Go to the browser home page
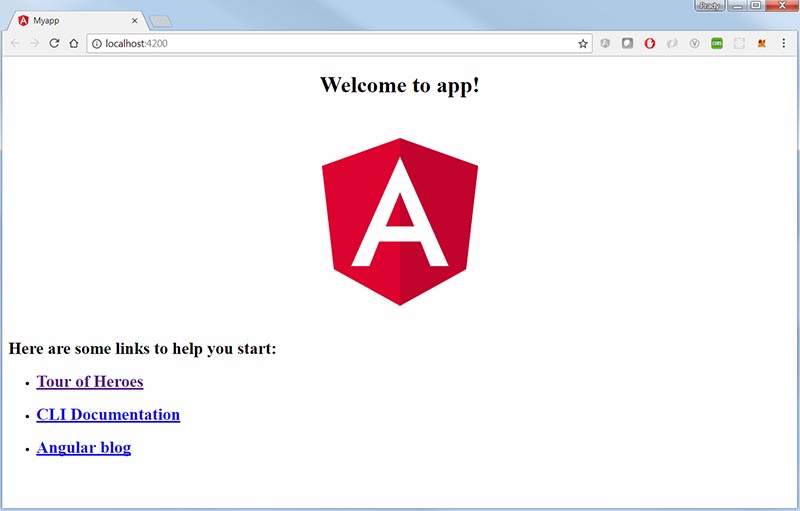This screenshot has width=800, height=511. [x=74, y=43]
